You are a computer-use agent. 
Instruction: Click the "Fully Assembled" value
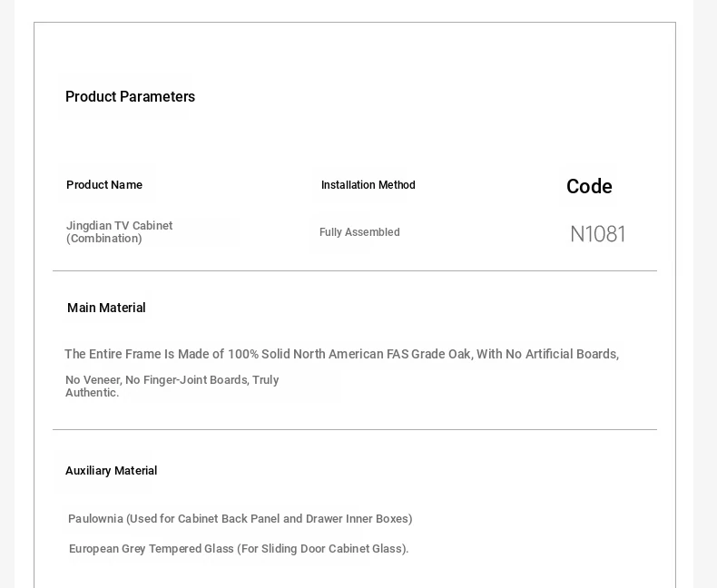(x=359, y=232)
